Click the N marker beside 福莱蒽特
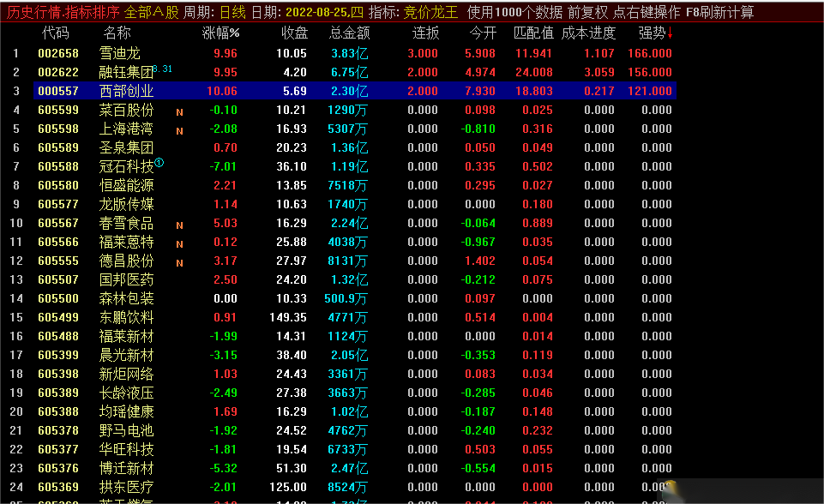 (180, 244)
